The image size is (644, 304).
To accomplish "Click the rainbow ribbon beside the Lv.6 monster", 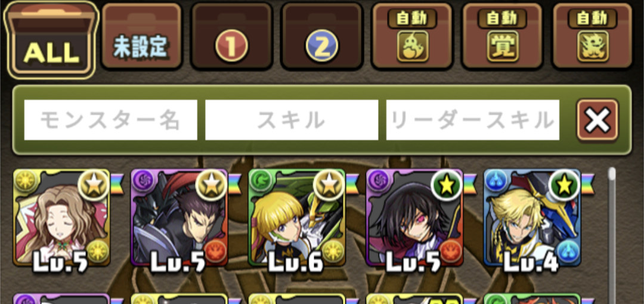I will (352, 184).
